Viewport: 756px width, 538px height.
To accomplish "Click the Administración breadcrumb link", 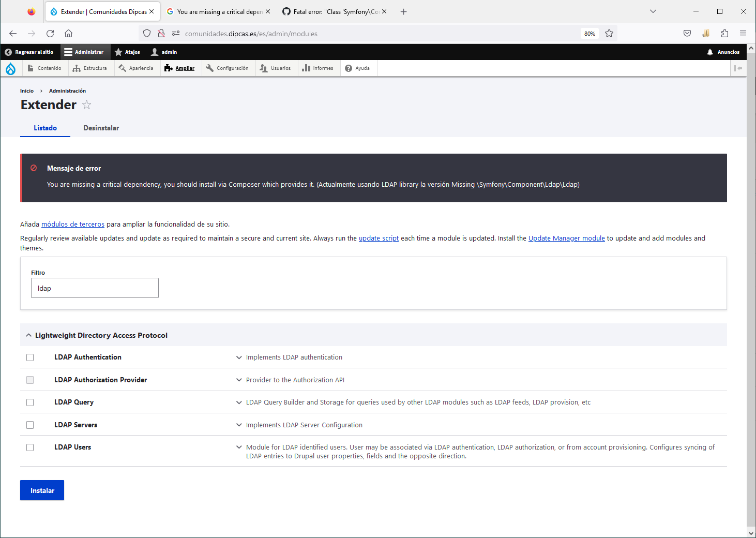I will tap(67, 91).
